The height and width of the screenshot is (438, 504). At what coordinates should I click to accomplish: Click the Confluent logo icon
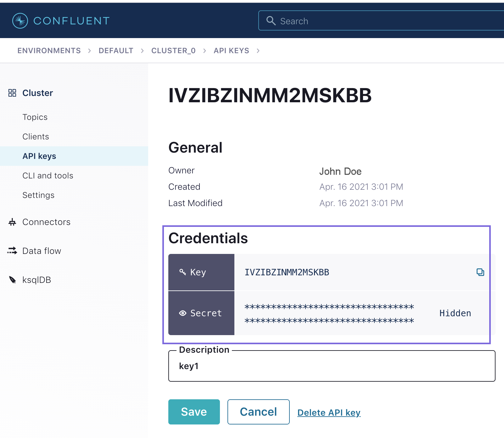coord(20,21)
